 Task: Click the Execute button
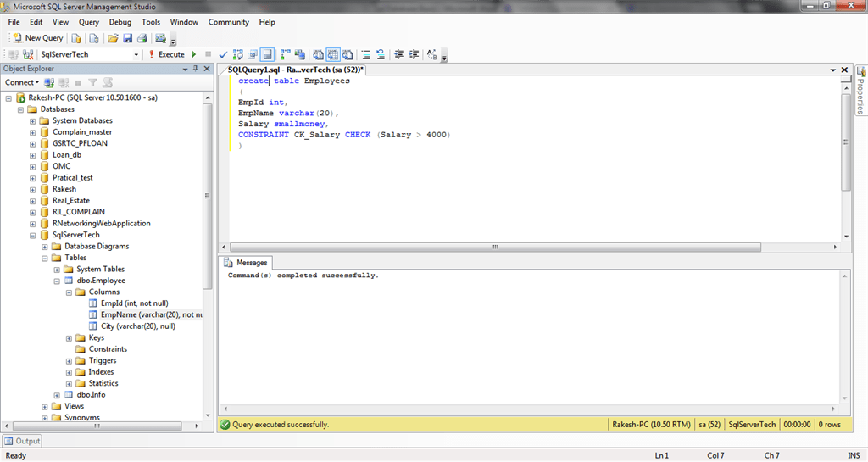[167, 54]
